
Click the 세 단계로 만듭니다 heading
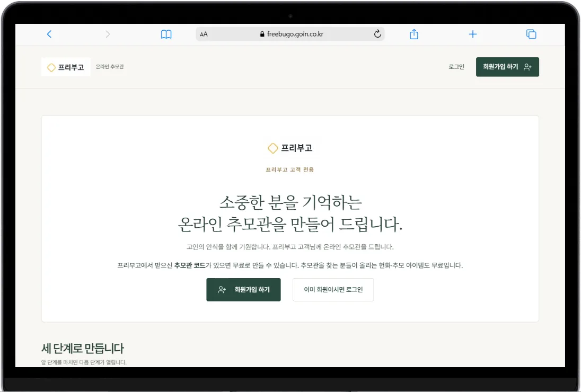(83, 349)
